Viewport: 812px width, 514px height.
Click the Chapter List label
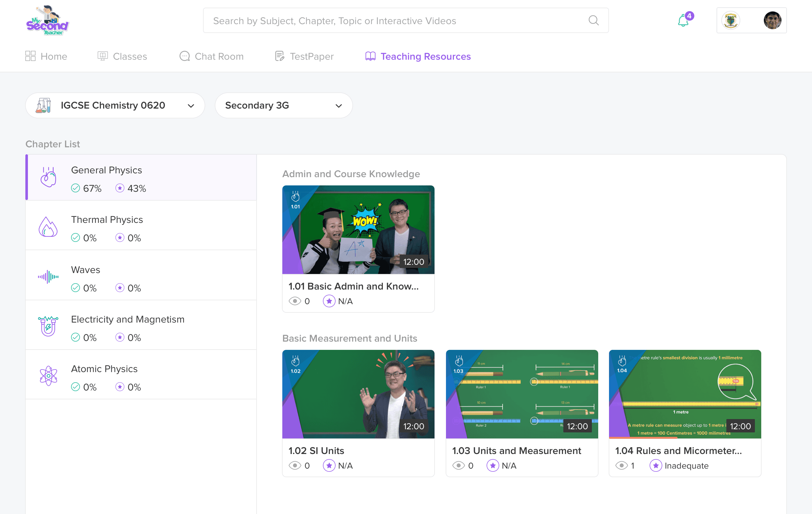(x=53, y=144)
